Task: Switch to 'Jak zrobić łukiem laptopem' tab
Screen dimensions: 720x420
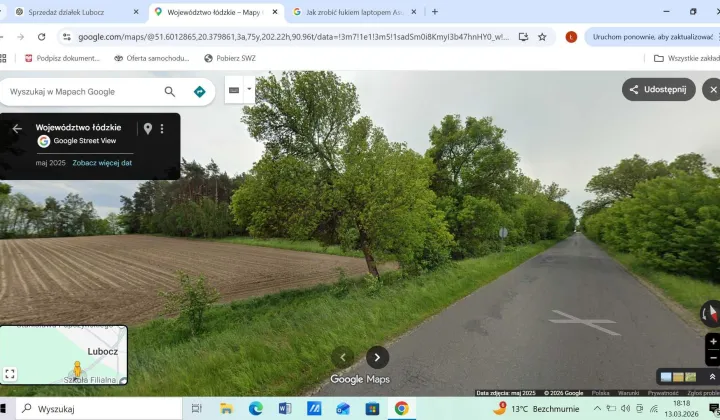Action: [x=354, y=12]
